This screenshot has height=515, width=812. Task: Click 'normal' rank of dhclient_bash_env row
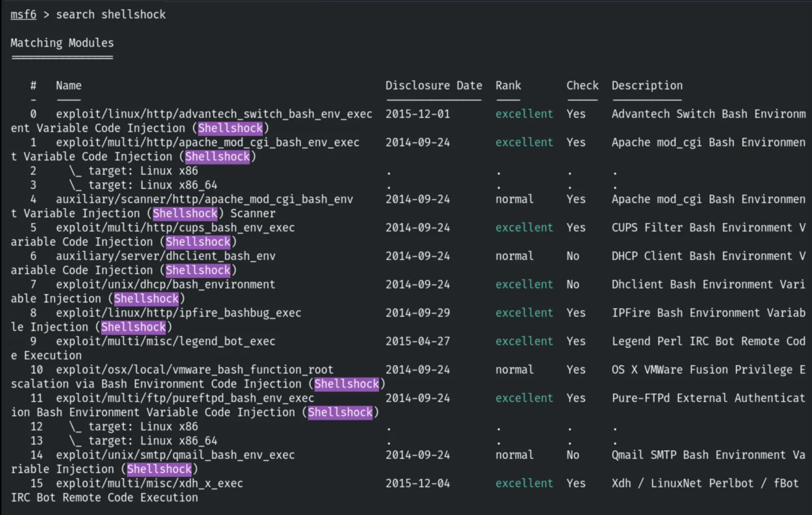click(x=514, y=256)
